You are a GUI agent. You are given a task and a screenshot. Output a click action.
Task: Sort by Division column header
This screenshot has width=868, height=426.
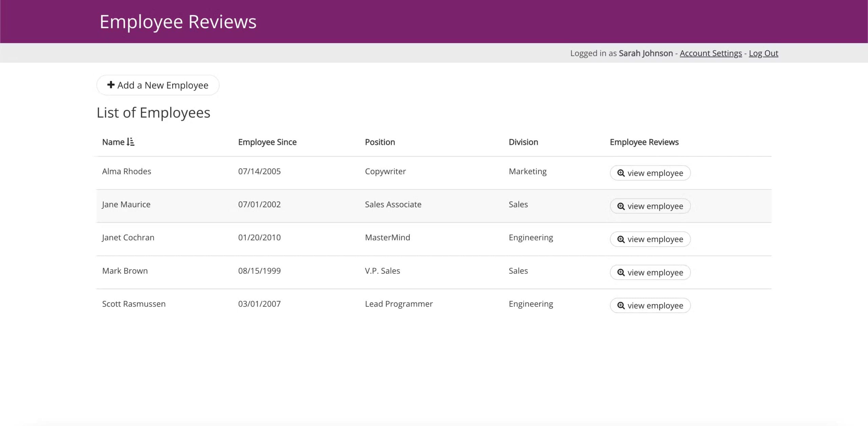point(523,142)
